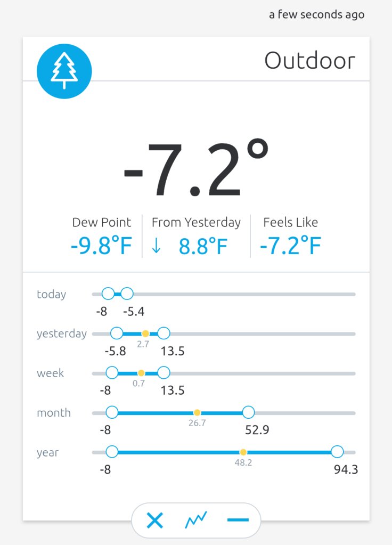
Task: Click the From Yesterday 8.8°F value
Action: click(x=203, y=246)
